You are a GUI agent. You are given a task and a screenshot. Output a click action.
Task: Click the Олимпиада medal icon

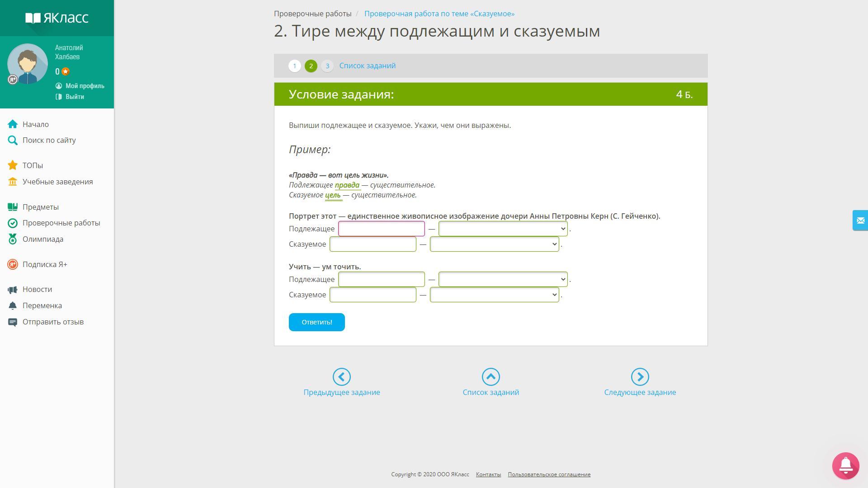pyautogui.click(x=13, y=239)
